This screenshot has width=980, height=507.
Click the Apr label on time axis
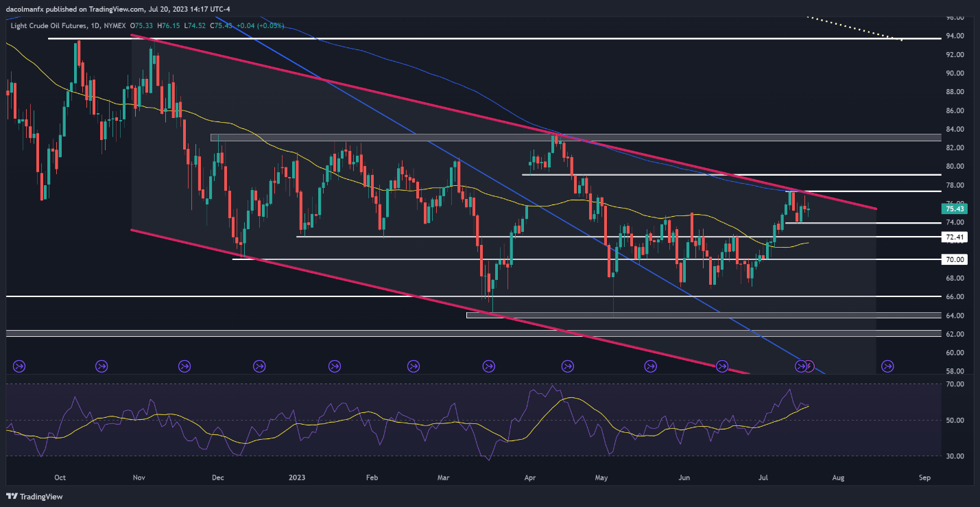[x=529, y=476]
